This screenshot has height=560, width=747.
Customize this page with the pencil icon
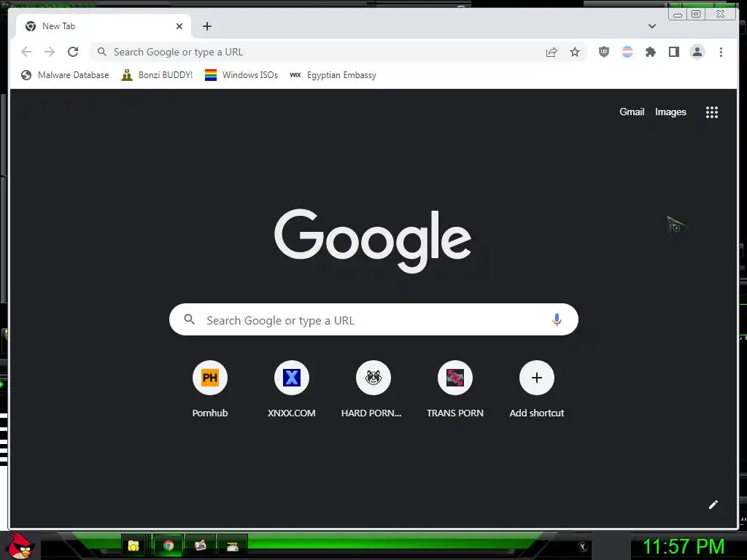(713, 505)
